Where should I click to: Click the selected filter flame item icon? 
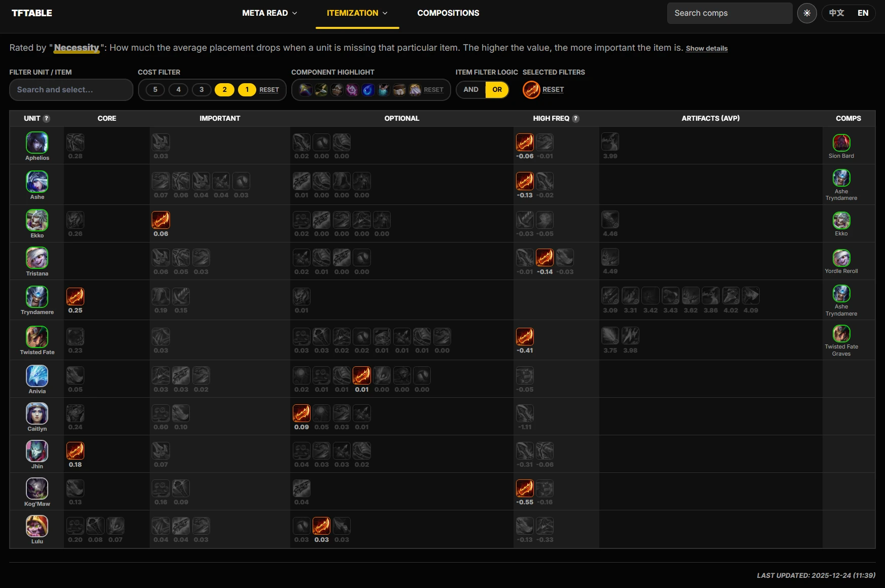531,90
